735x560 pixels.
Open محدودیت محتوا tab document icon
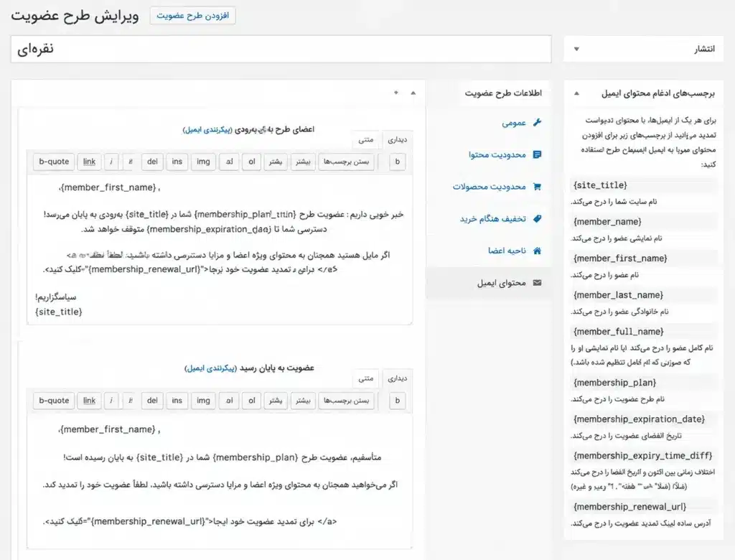pyautogui.click(x=537, y=154)
